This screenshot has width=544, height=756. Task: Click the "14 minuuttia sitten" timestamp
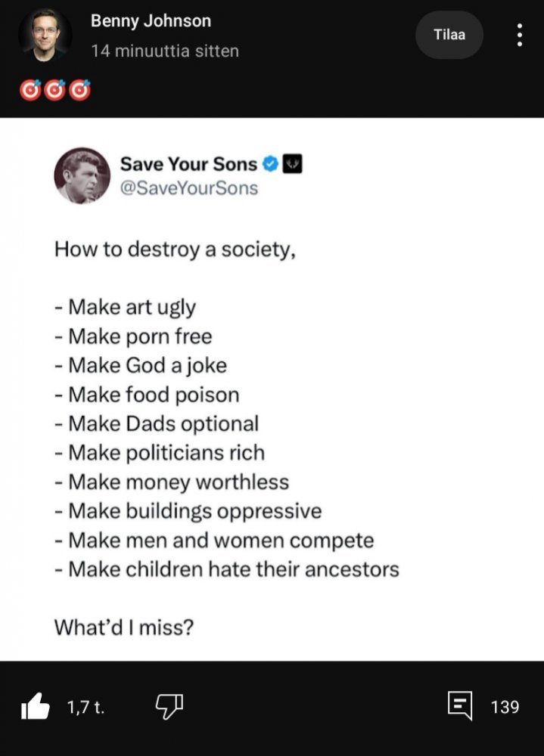[x=164, y=51]
